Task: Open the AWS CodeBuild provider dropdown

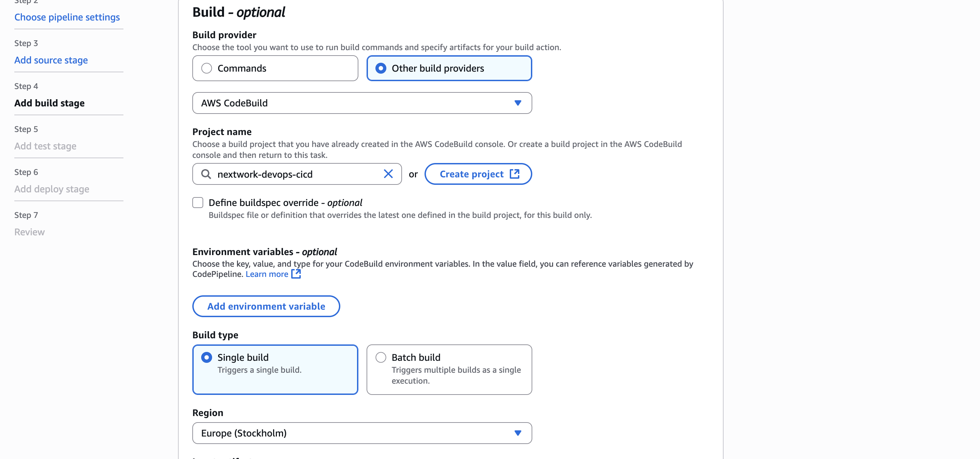Action: (361, 103)
